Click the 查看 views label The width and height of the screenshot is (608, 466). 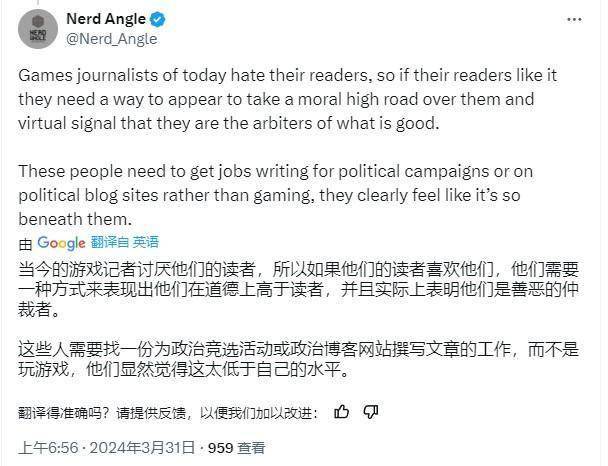pyautogui.click(x=251, y=448)
